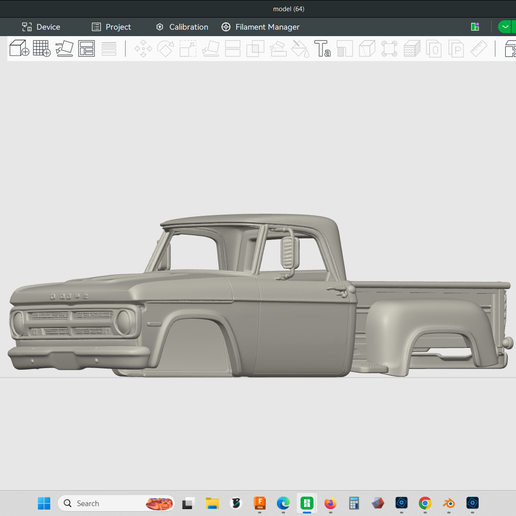
Task: Open the Filament Manager tab
Action: pyautogui.click(x=260, y=27)
